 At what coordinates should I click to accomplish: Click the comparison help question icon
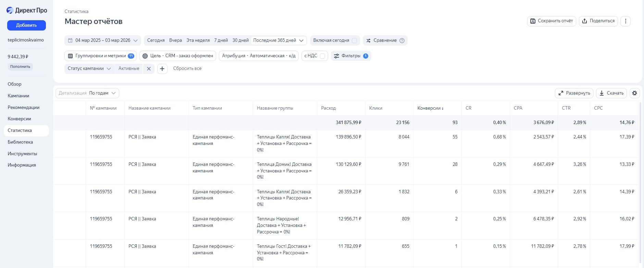[402, 40]
